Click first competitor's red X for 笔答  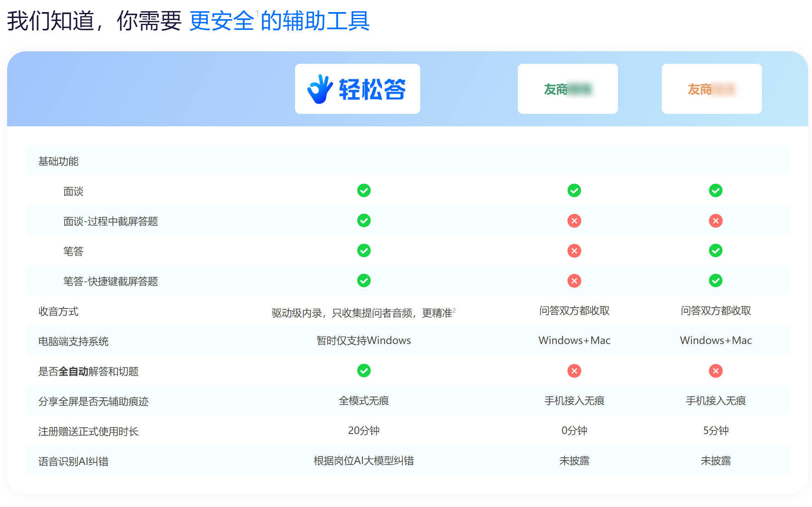coord(574,251)
